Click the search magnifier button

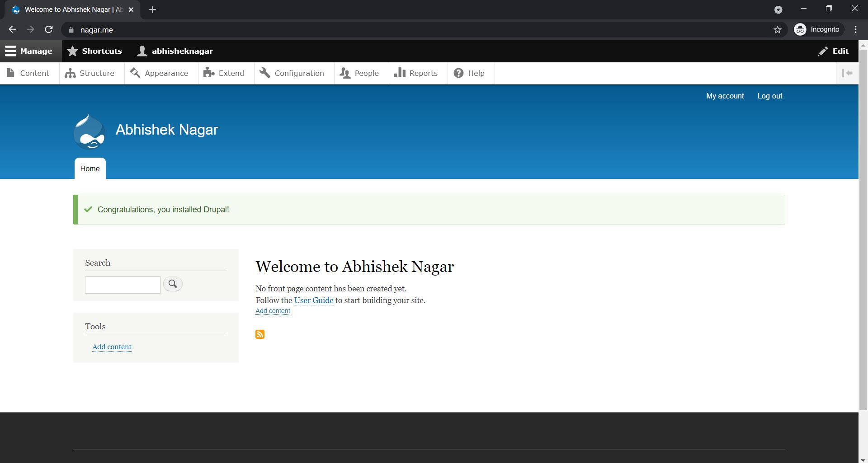[x=172, y=284]
